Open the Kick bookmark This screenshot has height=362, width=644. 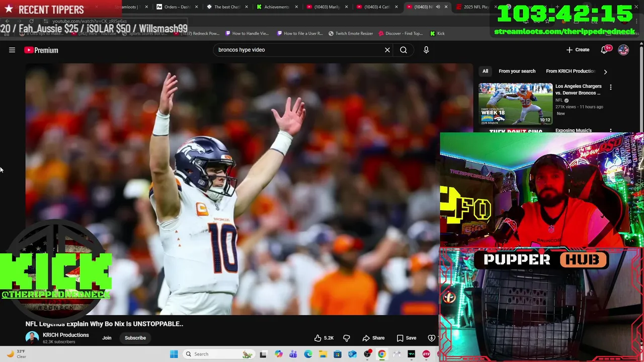437,33
